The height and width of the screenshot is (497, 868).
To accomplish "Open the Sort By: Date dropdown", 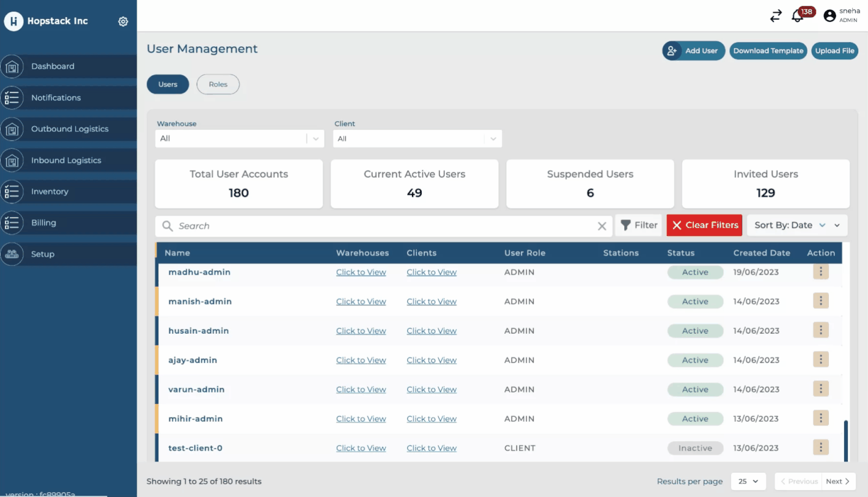I will 797,226.
